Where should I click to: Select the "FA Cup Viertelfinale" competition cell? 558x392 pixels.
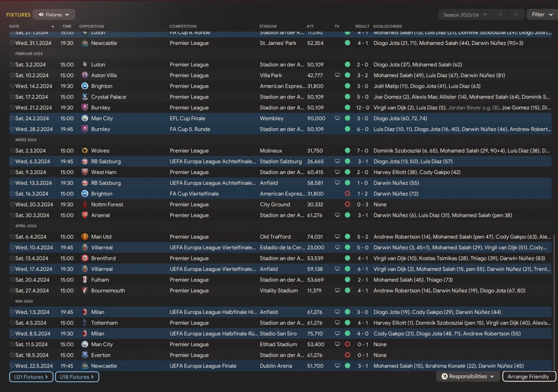pyautogui.click(x=194, y=194)
